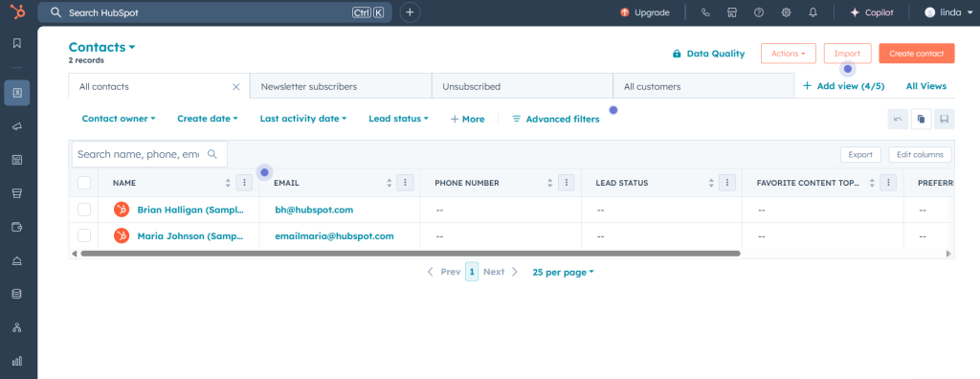Click the Edit columns button
The image size is (980, 379).
tap(920, 154)
